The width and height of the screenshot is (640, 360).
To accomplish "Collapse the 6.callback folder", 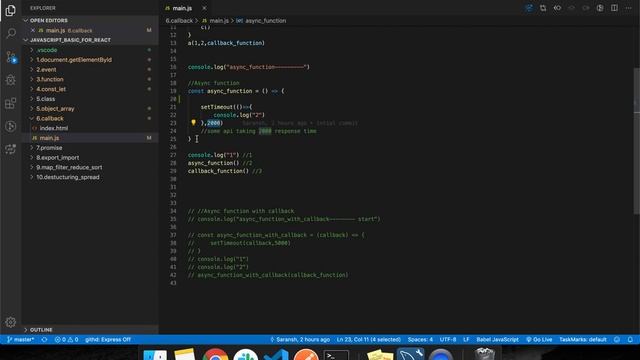I will tap(50, 118).
